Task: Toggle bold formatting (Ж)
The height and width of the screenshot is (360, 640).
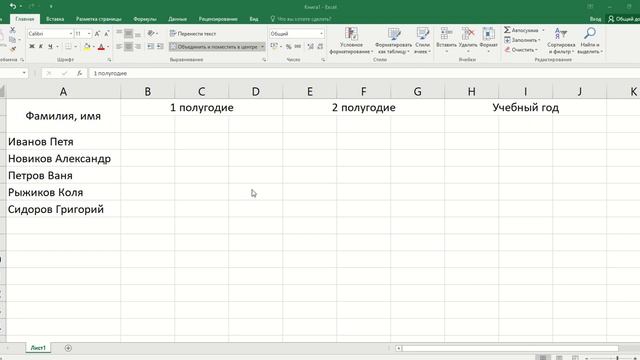Action: [x=32, y=47]
